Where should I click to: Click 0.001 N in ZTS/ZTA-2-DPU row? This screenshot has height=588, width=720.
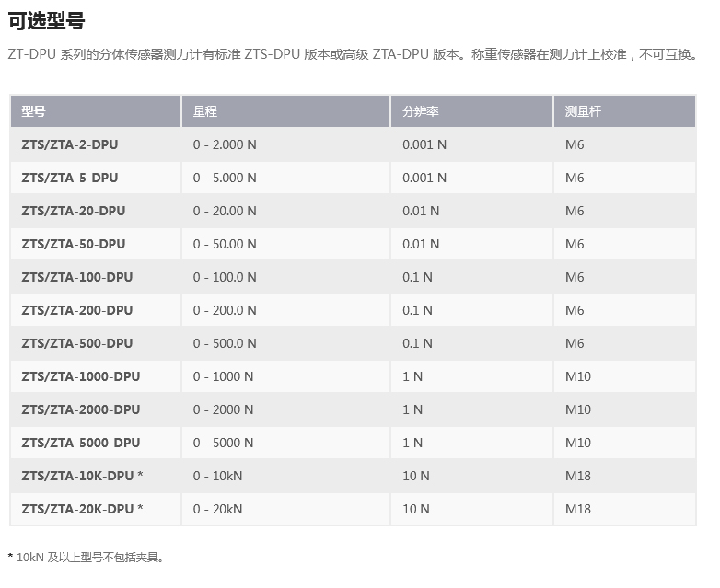pyautogui.click(x=424, y=144)
